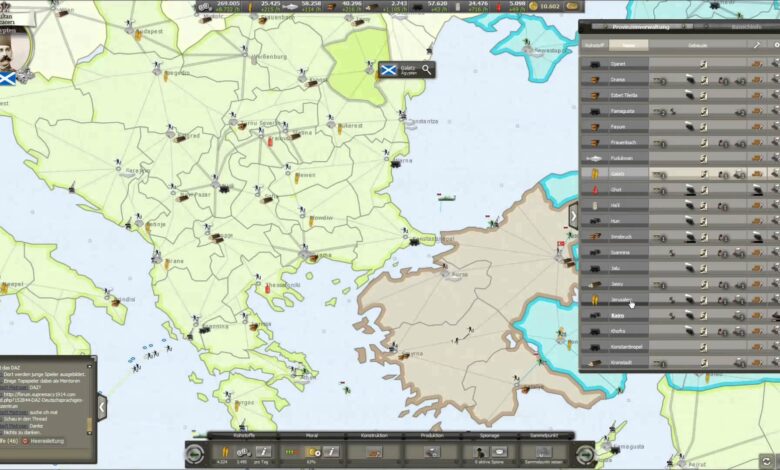Open the Sammelpunkt tab in the bottom bar
780x470 pixels.
[544, 436]
